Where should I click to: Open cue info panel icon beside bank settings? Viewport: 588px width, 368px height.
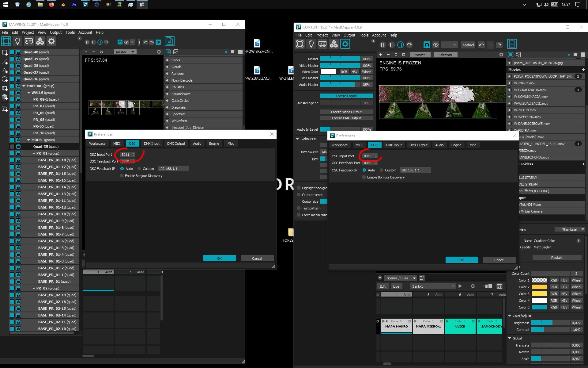(x=499, y=286)
